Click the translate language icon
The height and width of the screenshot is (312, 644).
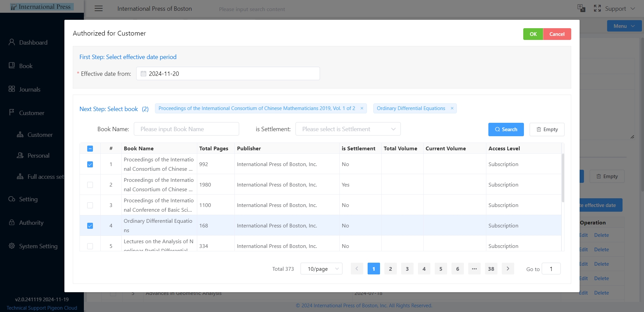581,8
